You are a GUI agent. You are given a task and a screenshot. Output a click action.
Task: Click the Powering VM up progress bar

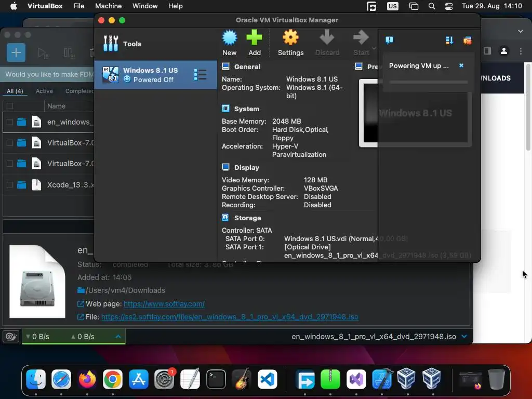point(429,82)
